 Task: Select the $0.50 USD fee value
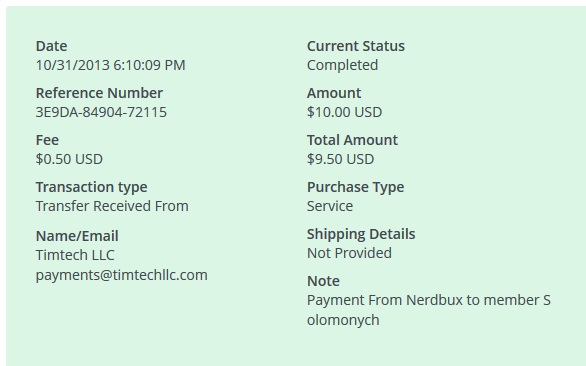(69, 159)
